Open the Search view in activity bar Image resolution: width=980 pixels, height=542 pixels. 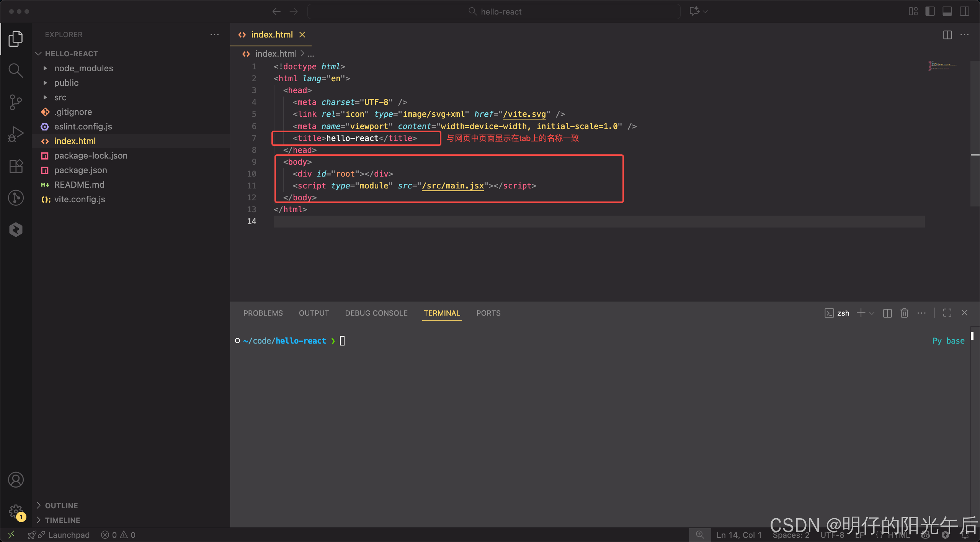coord(16,70)
